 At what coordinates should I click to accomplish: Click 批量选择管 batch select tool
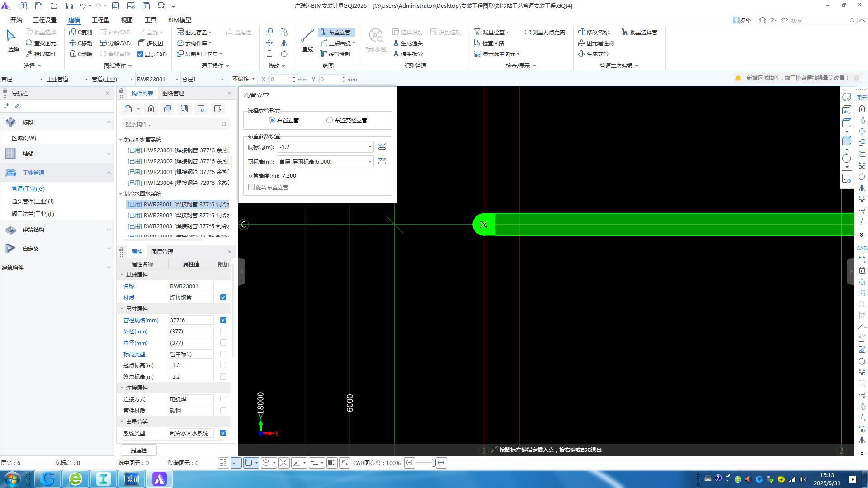639,32
